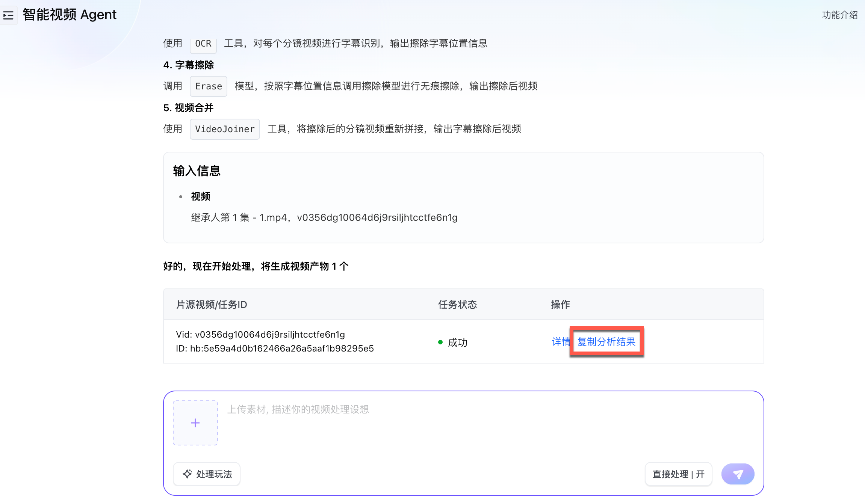The height and width of the screenshot is (504, 865).
Task: Click the 片源视频/任务ID column header
Action: click(212, 305)
